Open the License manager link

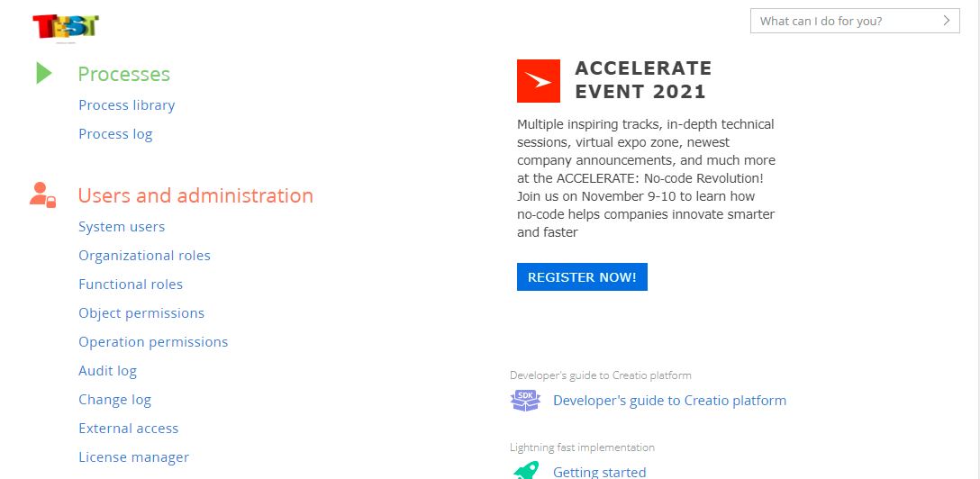click(x=133, y=457)
